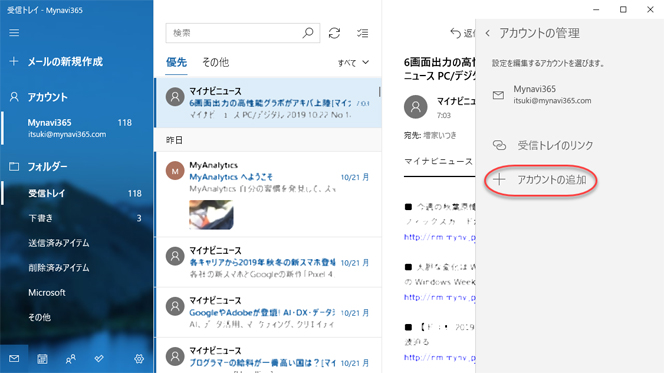Click sender avatar in reading pane
The image size is (664, 373).
click(415, 107)
